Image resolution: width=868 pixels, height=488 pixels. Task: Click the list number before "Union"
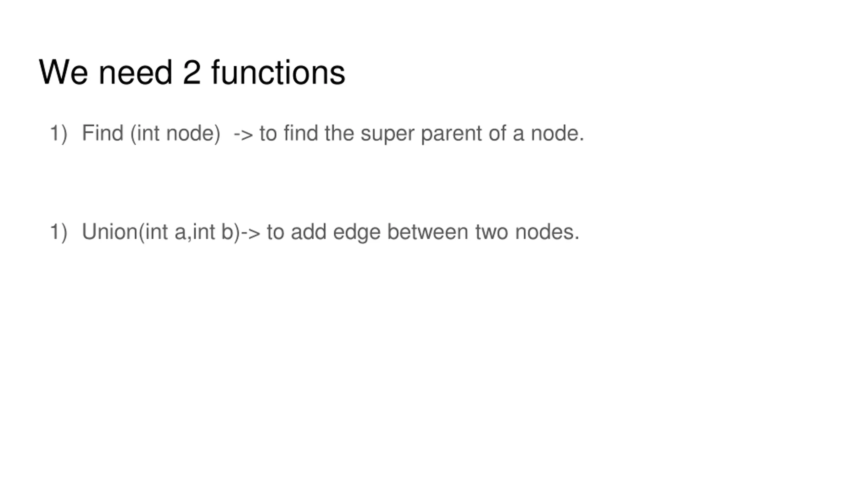point(59,232)
